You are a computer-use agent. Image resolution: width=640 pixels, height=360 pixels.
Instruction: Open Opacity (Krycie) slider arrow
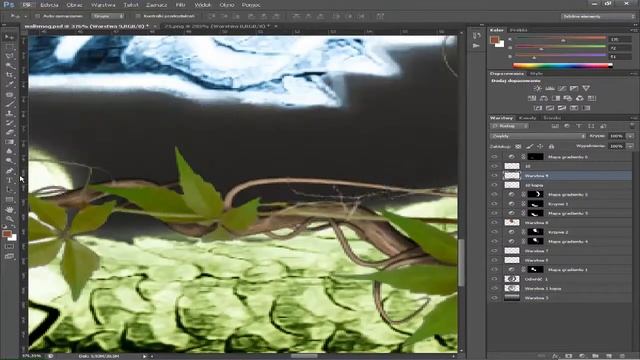[x=630, y=136]
